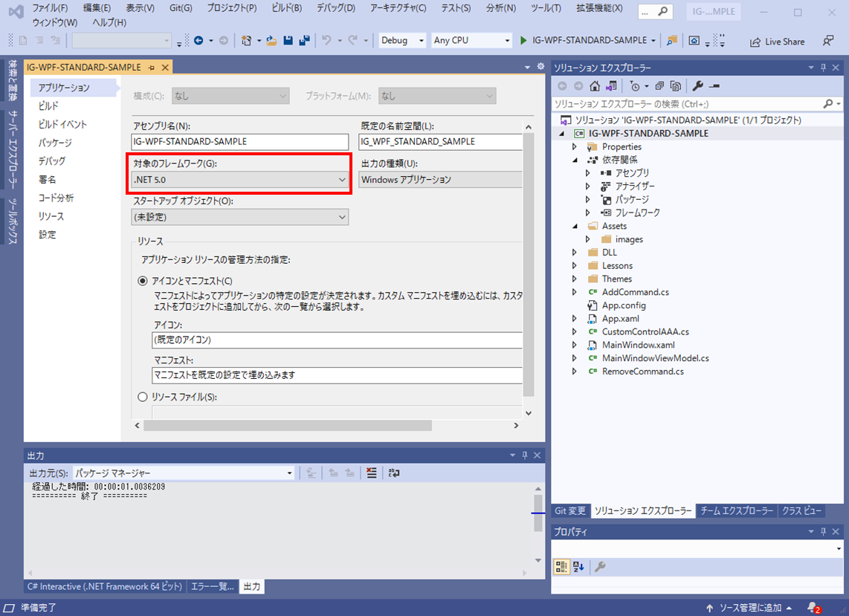Click the Navigate Backward arrow in the toolbar

click(198, 41)
